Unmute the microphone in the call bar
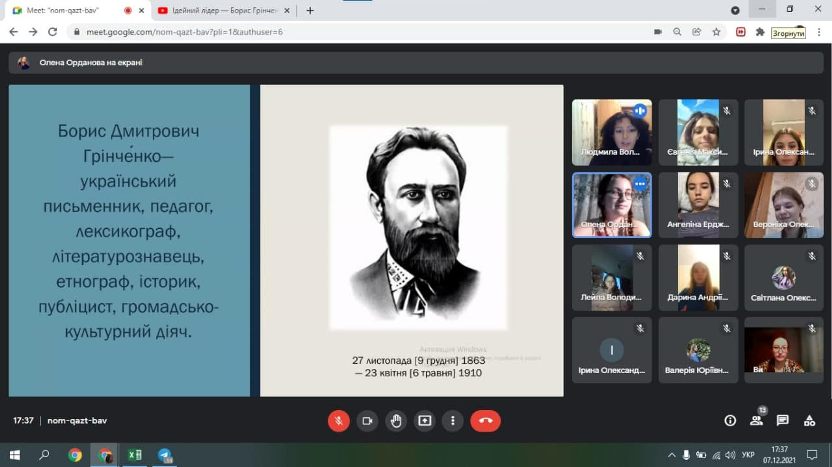832x467 pixels. click(x=339, y=421)
